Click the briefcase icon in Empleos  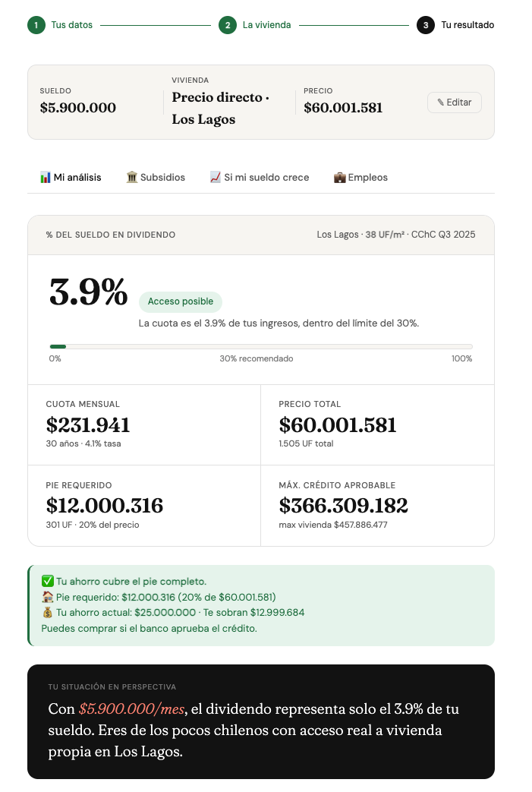click(339, 178)
